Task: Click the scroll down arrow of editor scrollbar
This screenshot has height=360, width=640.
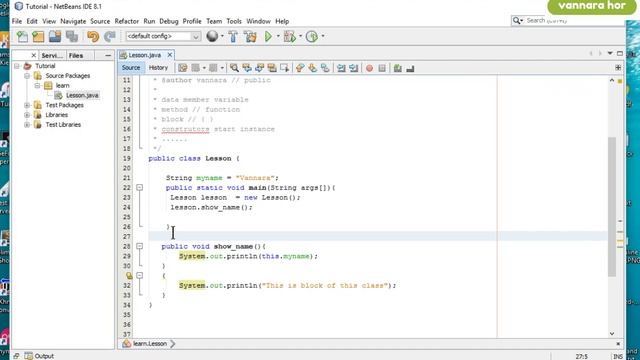Action: 611,333
